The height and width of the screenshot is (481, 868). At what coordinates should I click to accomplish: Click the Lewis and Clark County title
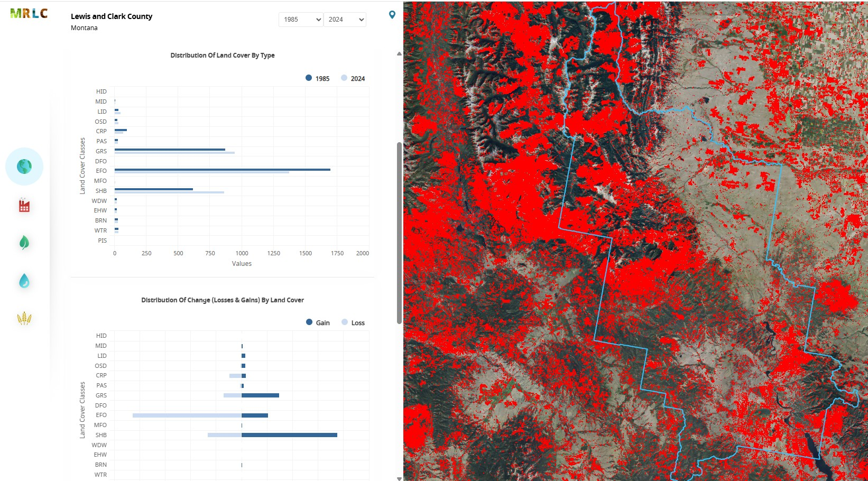point(112,16)
